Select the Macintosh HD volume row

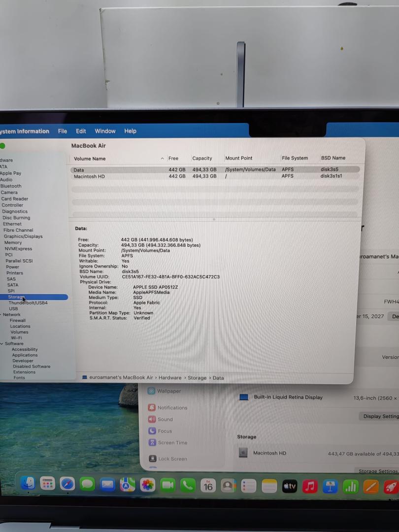(215, 176)
